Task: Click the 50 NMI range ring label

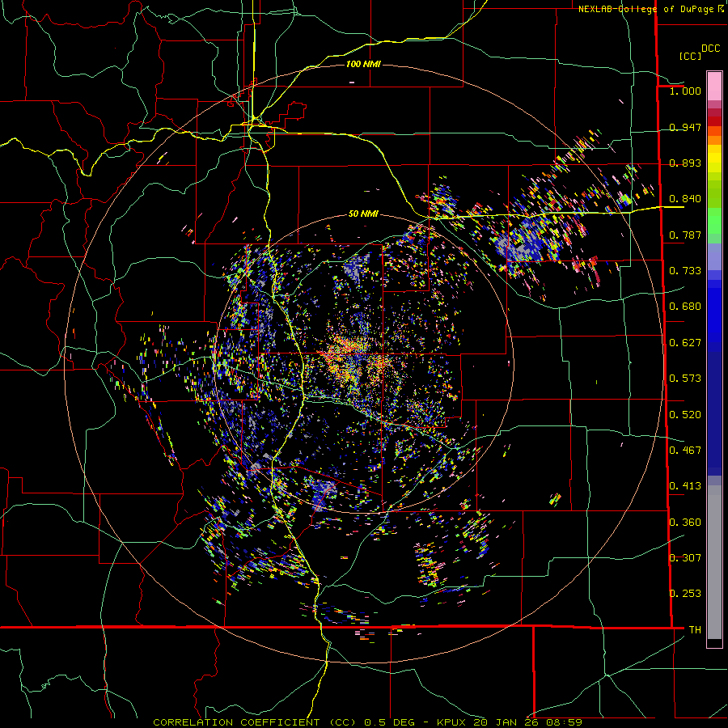Action: 363,214
